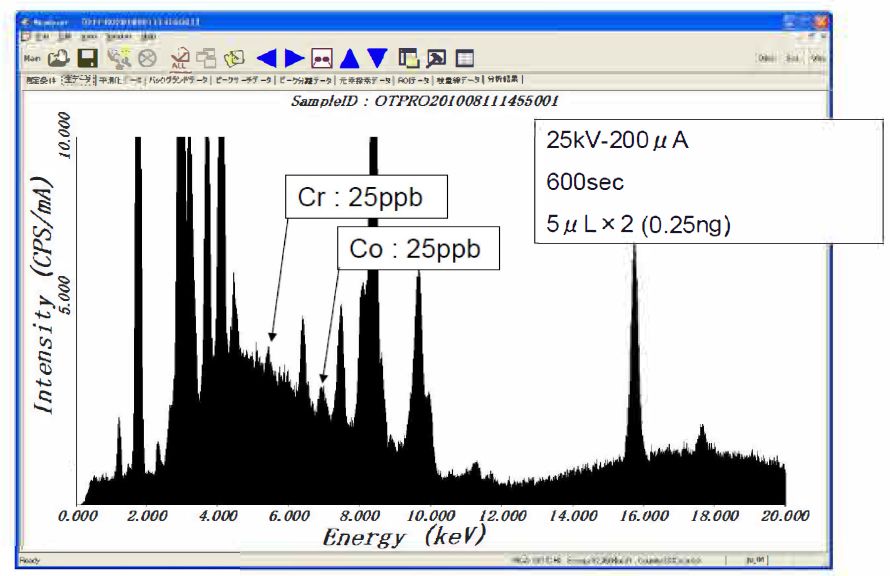This screenshot has width=890, height=576.
Task: Click the 'Ready' status bar text
Action: click(30, 561)
